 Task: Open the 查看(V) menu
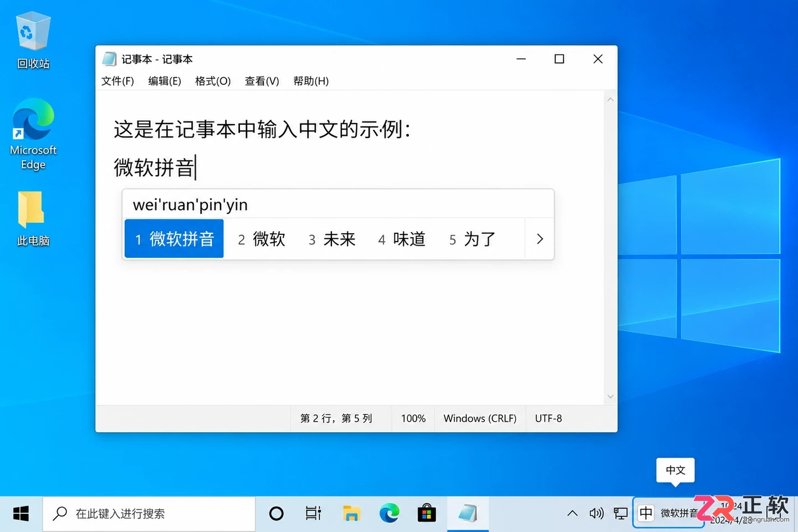(x=262, y=81)
